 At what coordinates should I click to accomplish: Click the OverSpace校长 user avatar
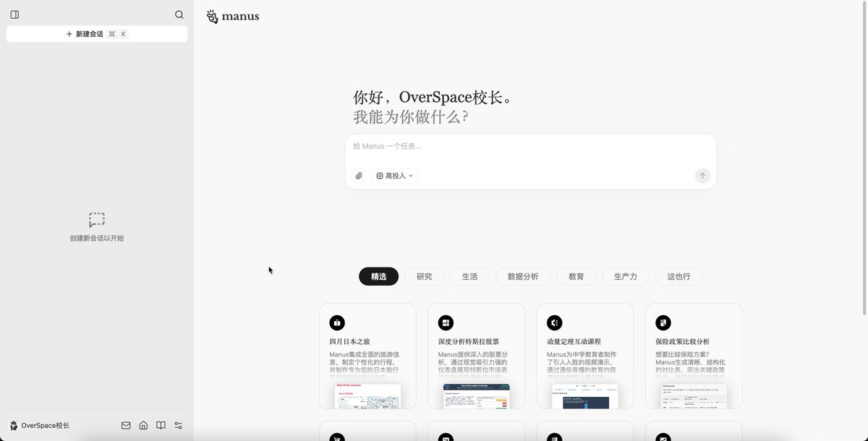[x=13, y=426]
